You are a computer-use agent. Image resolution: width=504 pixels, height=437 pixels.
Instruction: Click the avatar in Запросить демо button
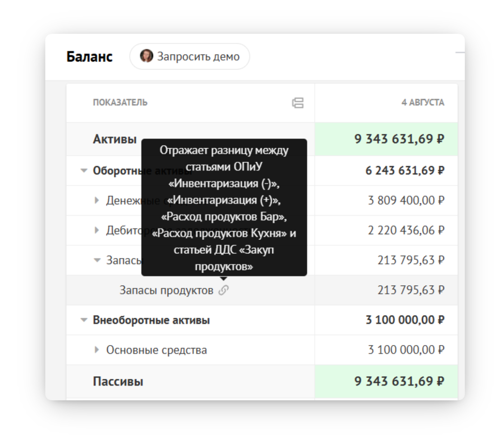pyautogui.click(x=146, y=56)
